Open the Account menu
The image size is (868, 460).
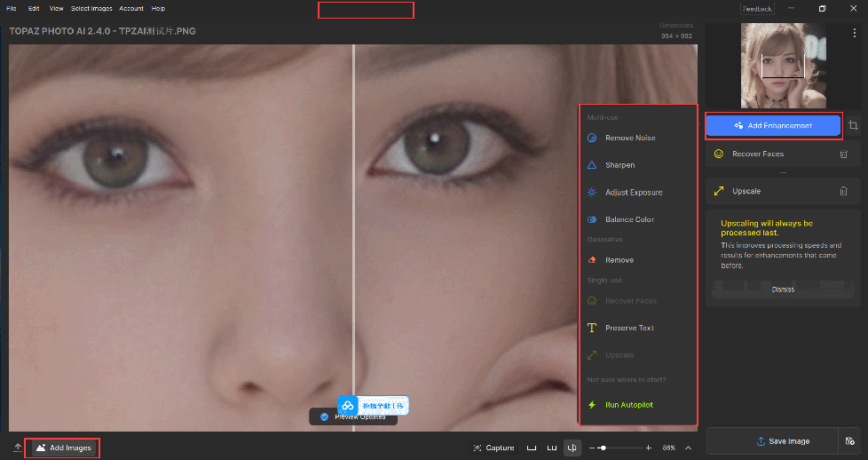click(x=131, y=8)
